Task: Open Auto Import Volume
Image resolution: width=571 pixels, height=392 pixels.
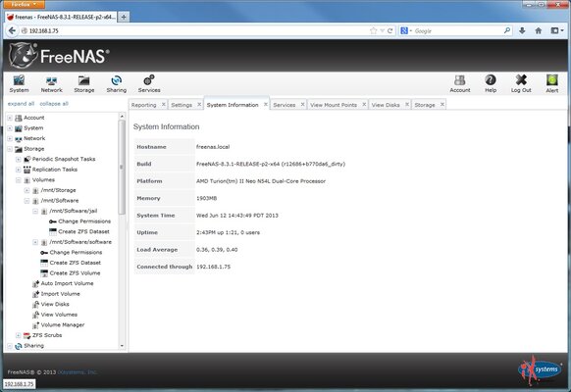Action: 67,283
